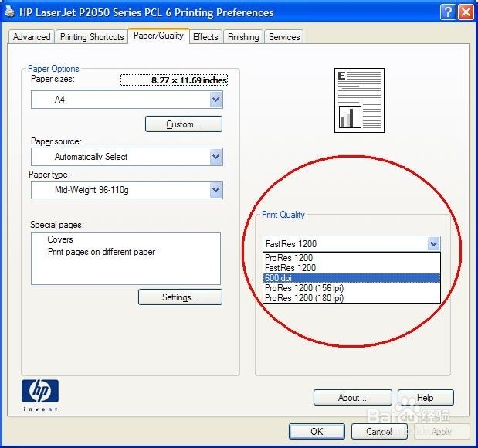Viewport: 478px width, 448px height.
Task: Select Print pages on different paper
Action: click(x=101, y=252)
